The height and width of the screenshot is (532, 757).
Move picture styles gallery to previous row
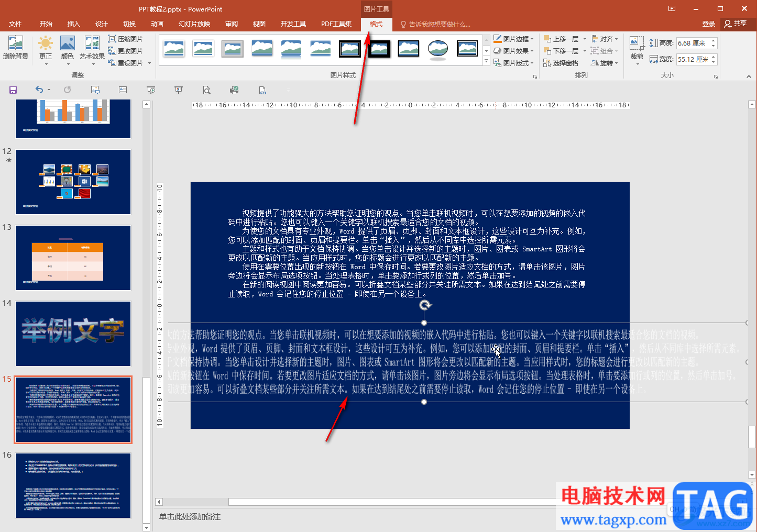coord(486,40)
